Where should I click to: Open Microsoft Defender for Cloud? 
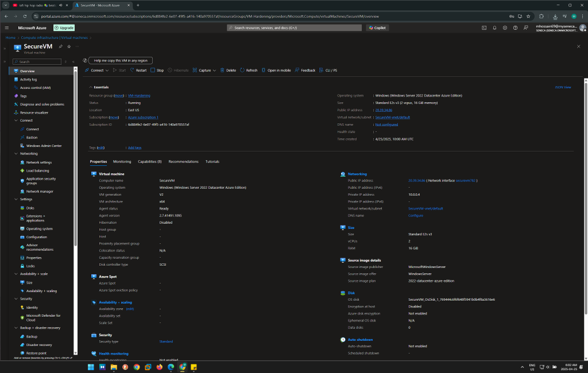coord(43,318)
